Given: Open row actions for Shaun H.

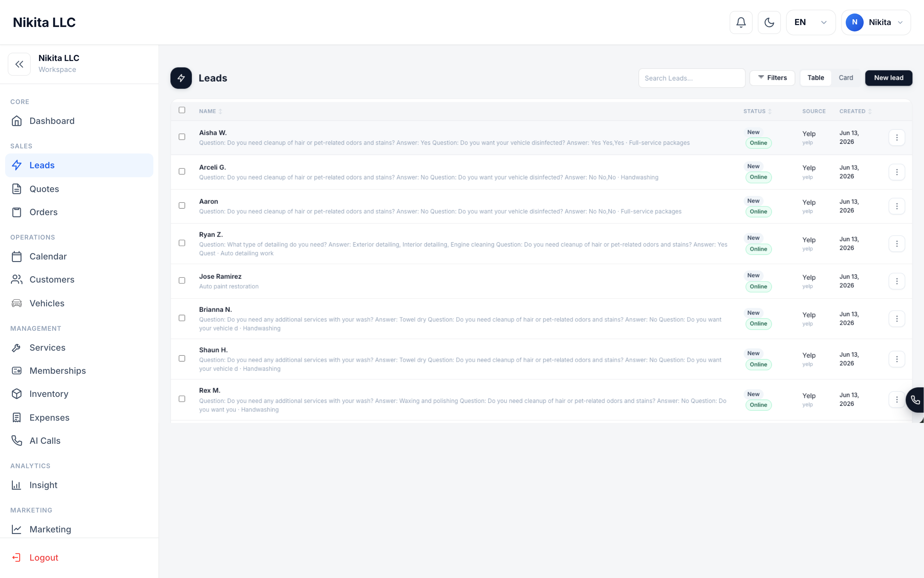Looking at the screenshot, I should (896, 359).
